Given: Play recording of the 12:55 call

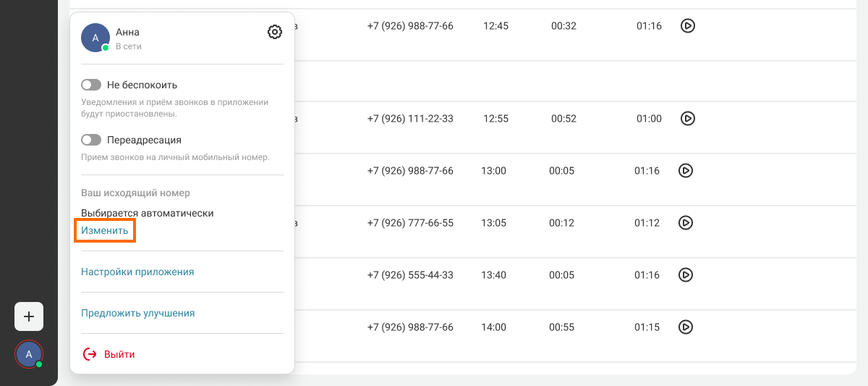Looking at the screenshot, I should click(688, 119).
